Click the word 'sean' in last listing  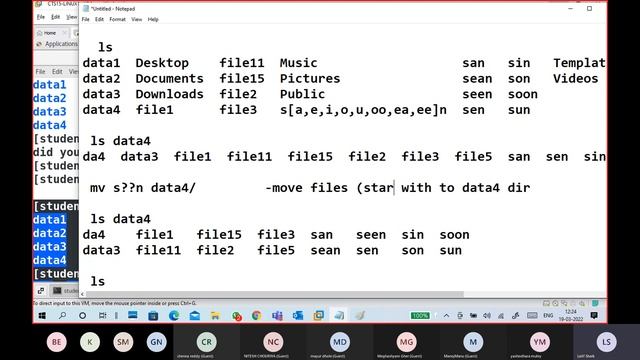[325, 250]
